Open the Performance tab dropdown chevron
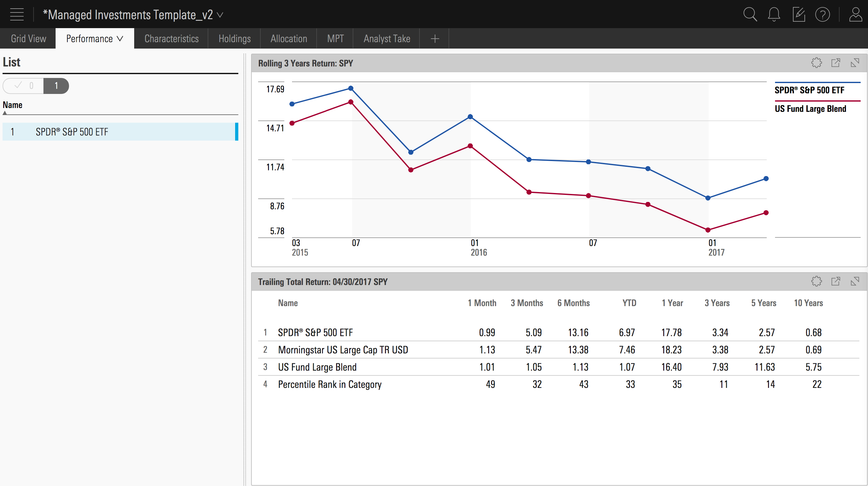The height and width of the screenshot is (486, 868). pyautogui.click(x=120, y=38)
